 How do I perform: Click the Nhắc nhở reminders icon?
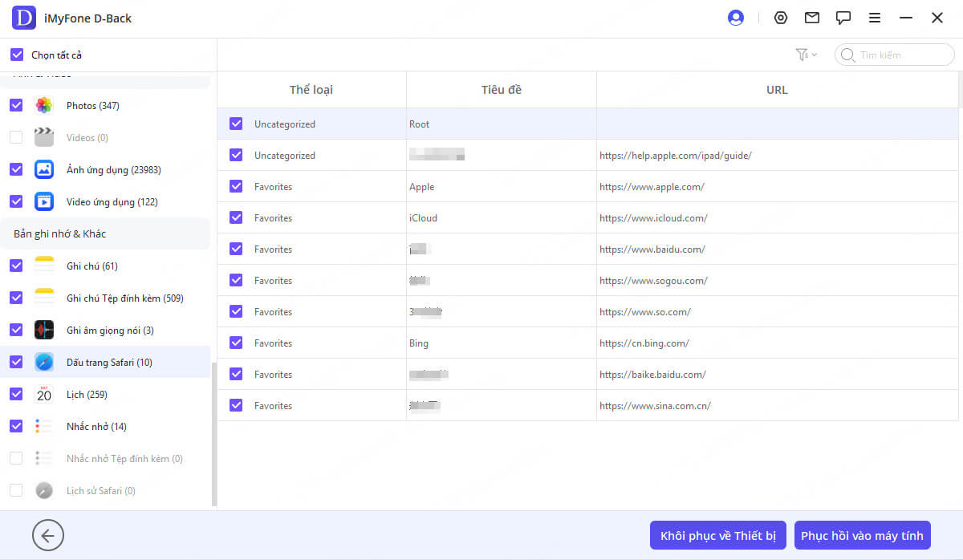[44, 426]
